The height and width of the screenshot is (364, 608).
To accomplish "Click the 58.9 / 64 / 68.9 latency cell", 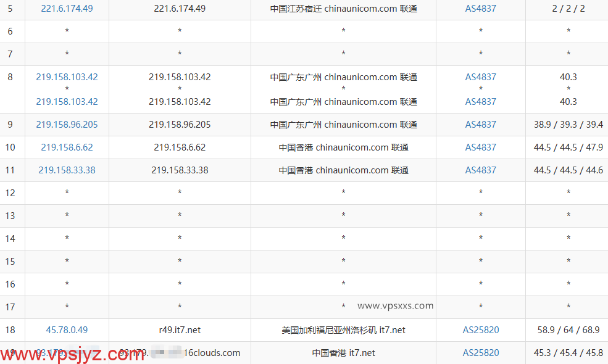I will [567, 330].
